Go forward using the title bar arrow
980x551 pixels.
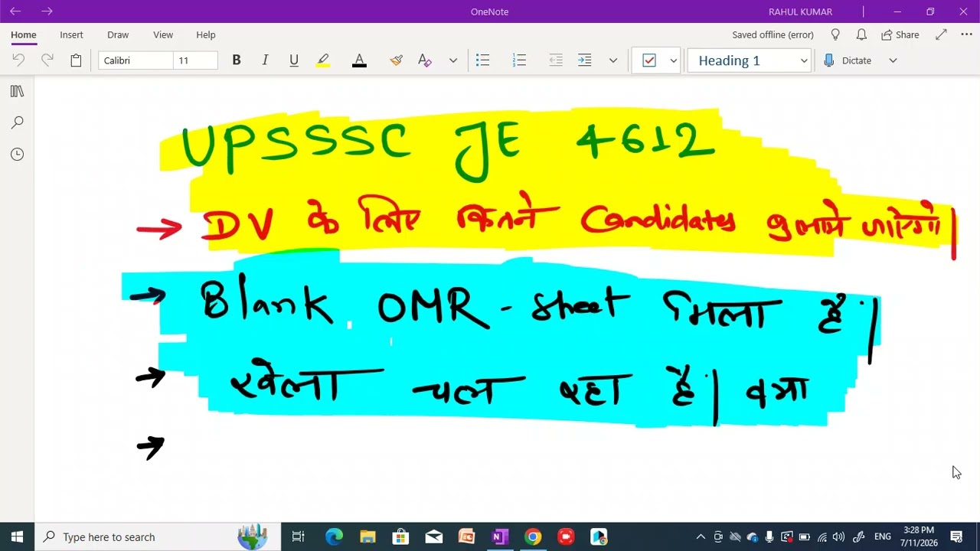pos(47,11)
